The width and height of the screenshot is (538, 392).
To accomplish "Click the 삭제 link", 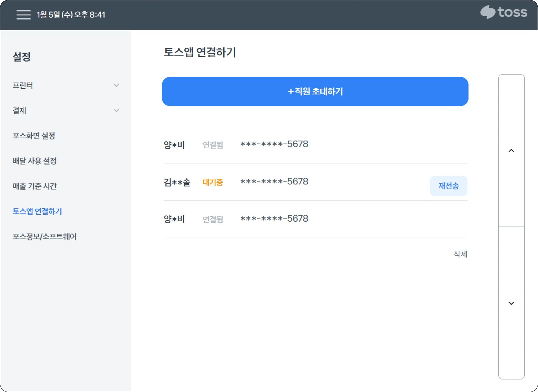I will coord(460,254).
